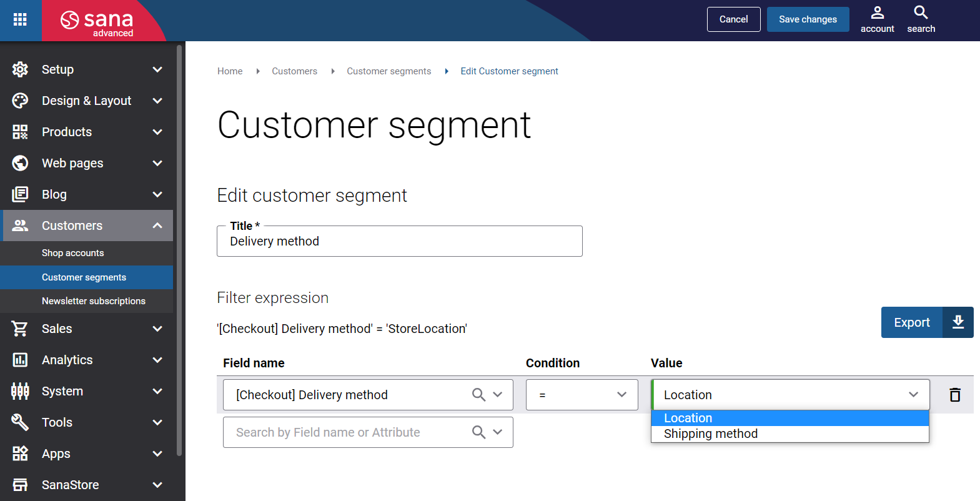980x501 pixels.
Task: Open Customer segments submenu item
Action: point(87,277)
